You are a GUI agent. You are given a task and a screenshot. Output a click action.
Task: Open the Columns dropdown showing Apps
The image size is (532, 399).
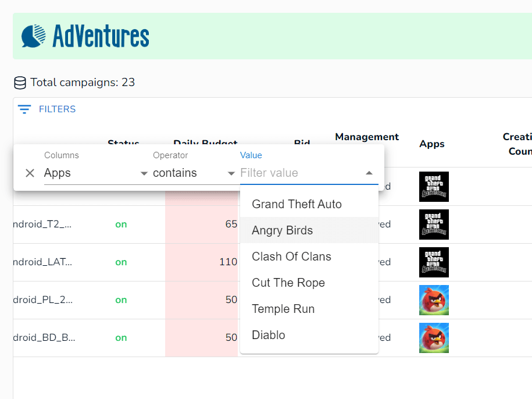96,173
